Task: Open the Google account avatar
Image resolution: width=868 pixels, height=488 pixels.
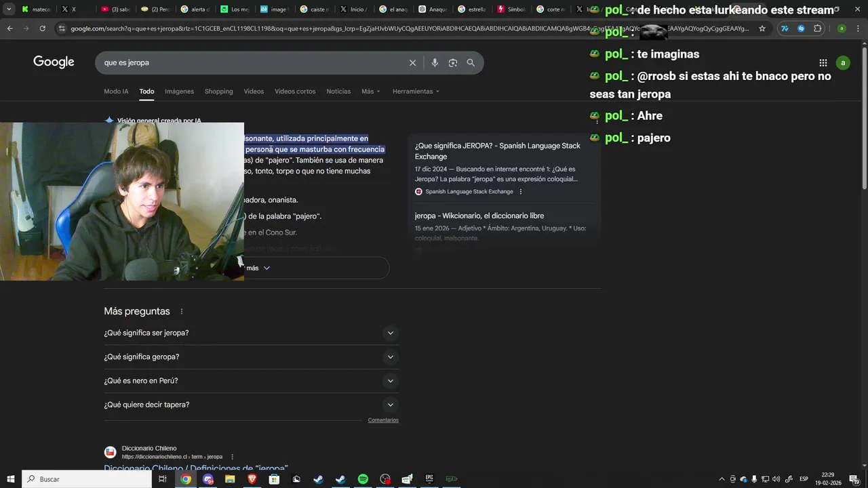Action: [x=843, y=62]
